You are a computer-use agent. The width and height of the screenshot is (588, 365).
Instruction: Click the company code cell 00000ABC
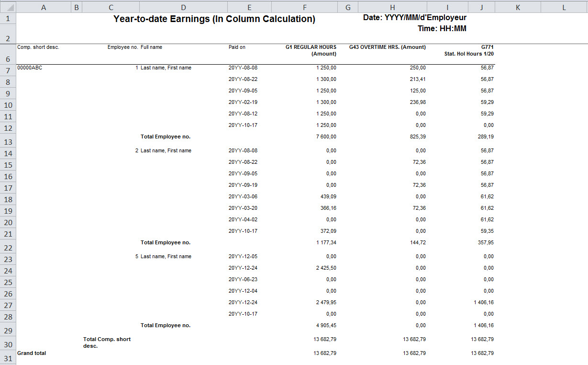(30, 68)
